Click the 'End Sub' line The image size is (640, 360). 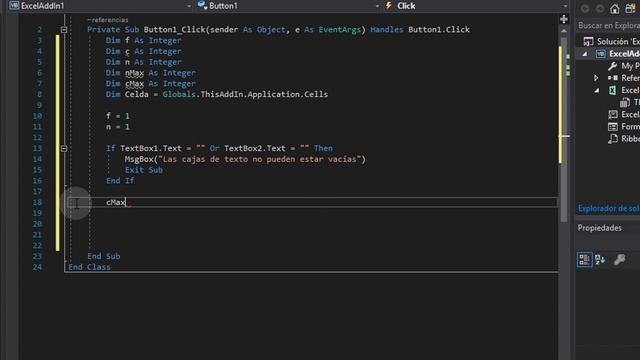(x=104, y=256)
